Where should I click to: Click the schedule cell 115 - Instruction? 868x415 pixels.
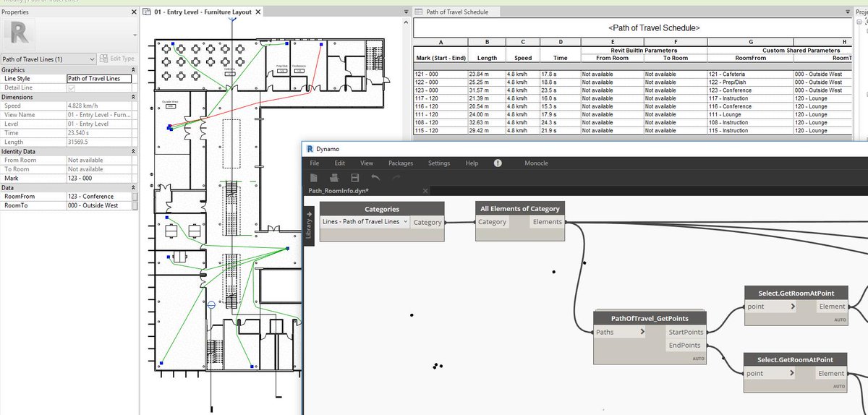pos(750,131)
